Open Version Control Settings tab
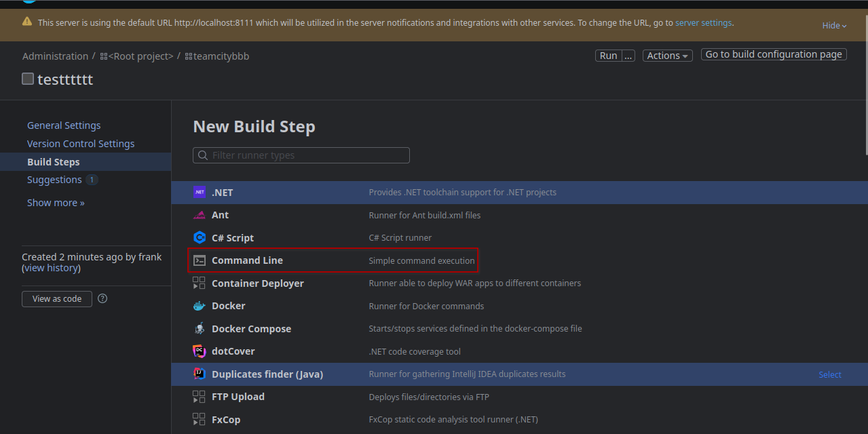The width and height of the screenshot is (868, 434). point(81,144)
